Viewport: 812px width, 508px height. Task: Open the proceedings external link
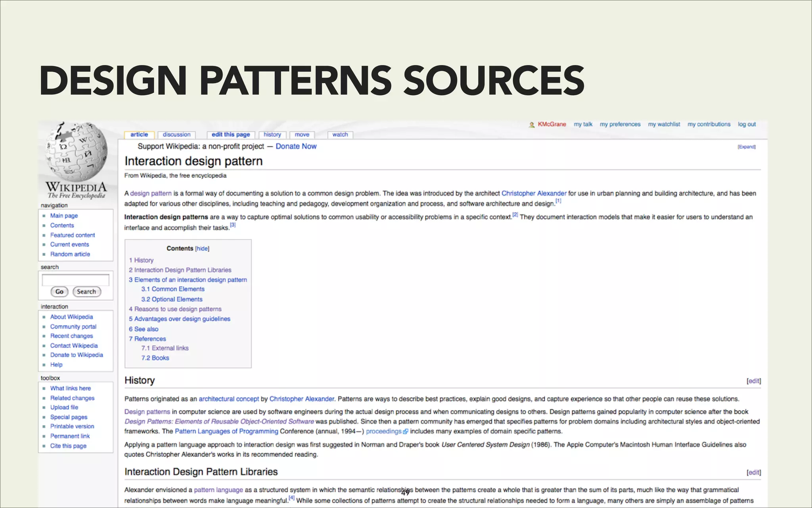384,431
